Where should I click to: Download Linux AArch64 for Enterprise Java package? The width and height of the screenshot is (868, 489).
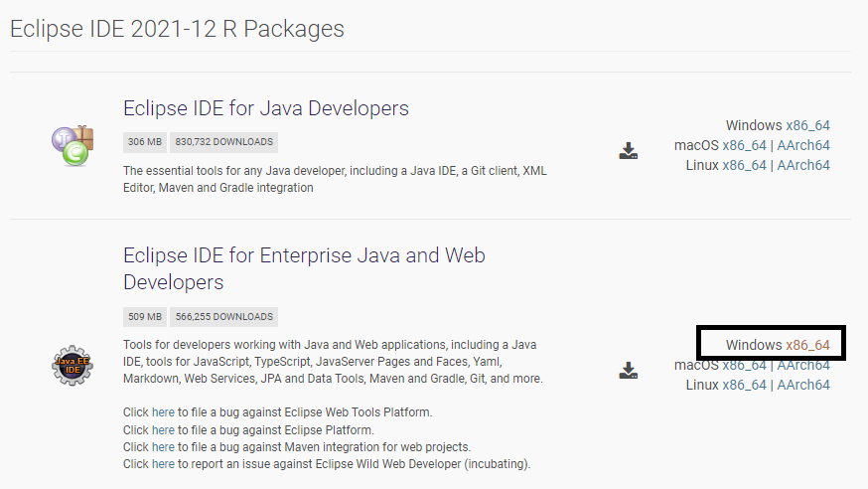tap(803, 385)
